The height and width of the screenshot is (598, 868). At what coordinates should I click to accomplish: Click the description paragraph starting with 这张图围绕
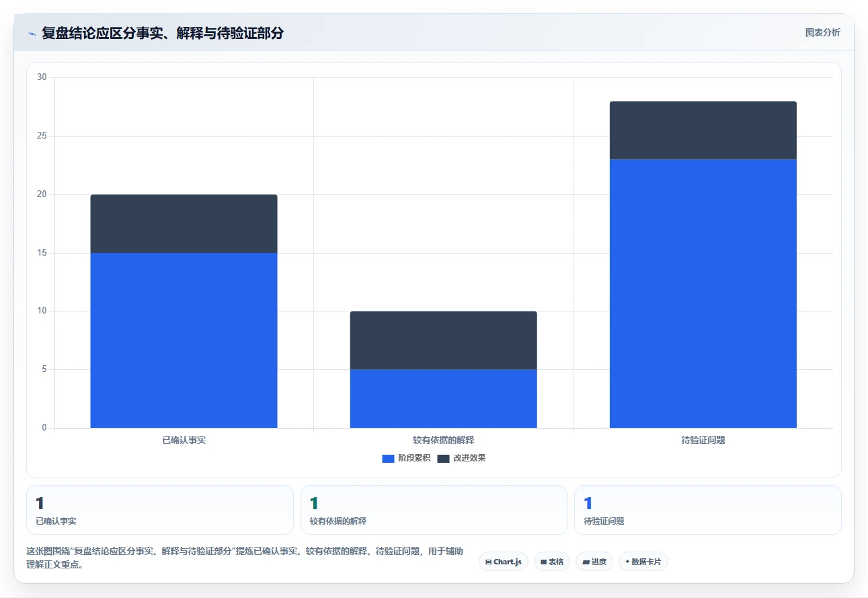pos(245,558)
